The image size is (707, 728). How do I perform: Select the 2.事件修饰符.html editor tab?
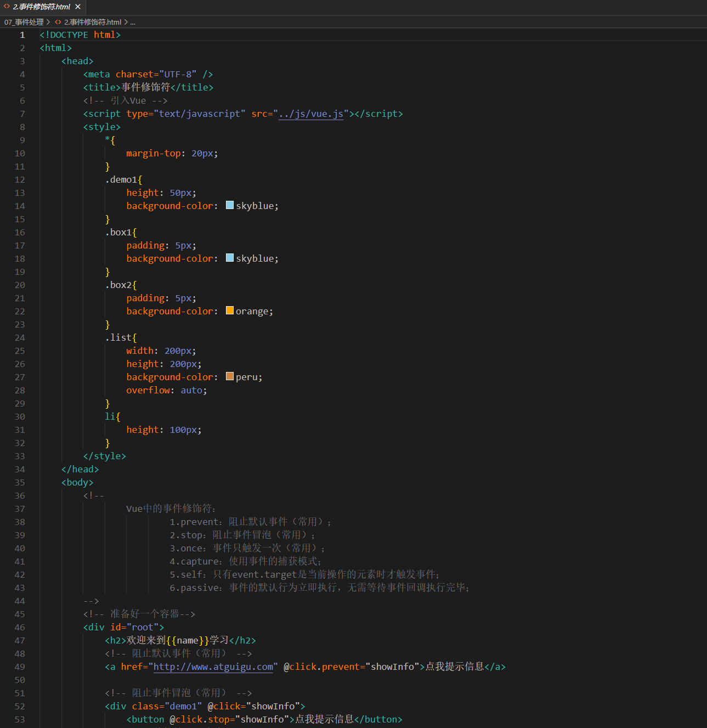click(43, 7)
